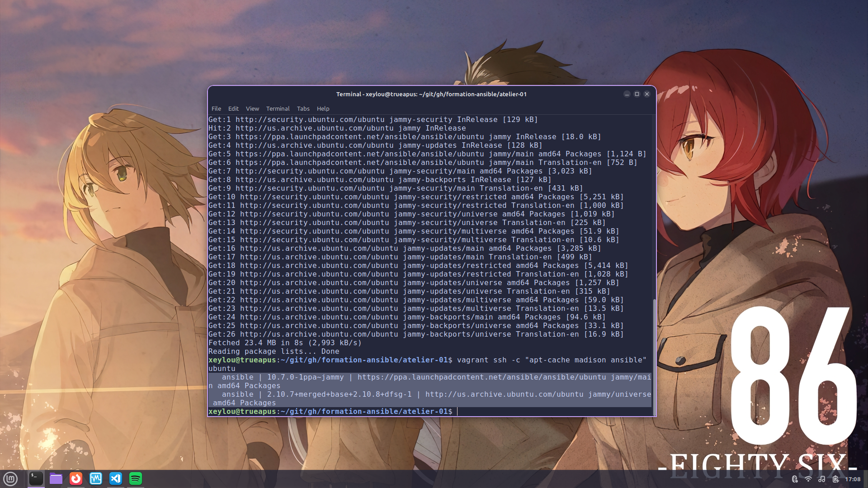Click the 'Fetched 23.4 MB in 8s' line
868x488 pixels.
click(x=285, y=343)
